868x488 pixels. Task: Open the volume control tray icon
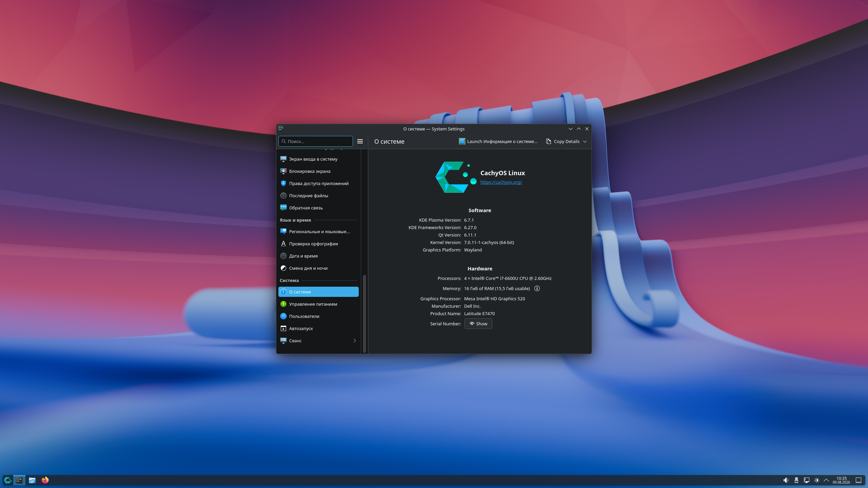pos(786,480)
